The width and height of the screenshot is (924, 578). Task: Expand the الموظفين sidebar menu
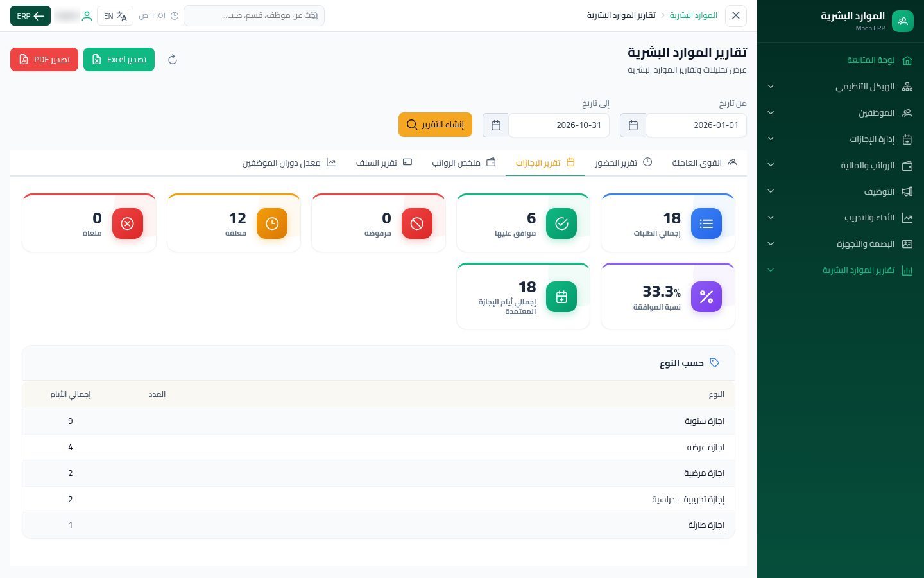(x=841, y=113)
